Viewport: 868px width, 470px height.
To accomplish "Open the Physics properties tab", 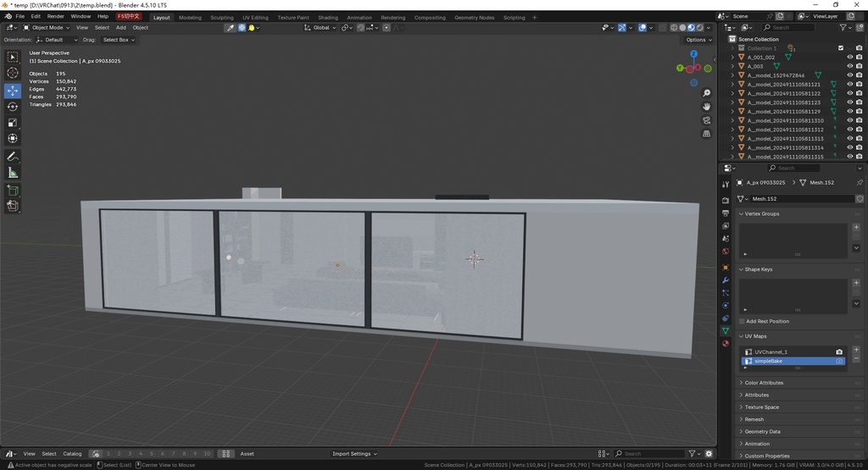I will tap(726, 305).
